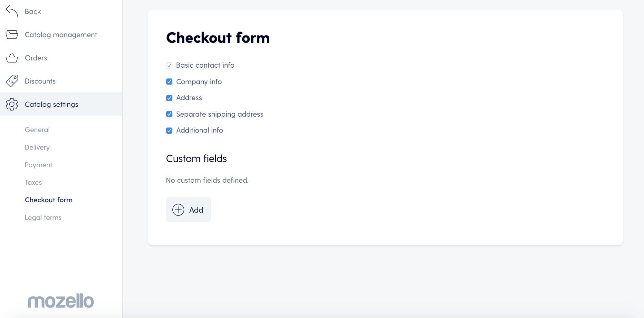Click the Back link text

pyautogui.click(x=33, y=11)
